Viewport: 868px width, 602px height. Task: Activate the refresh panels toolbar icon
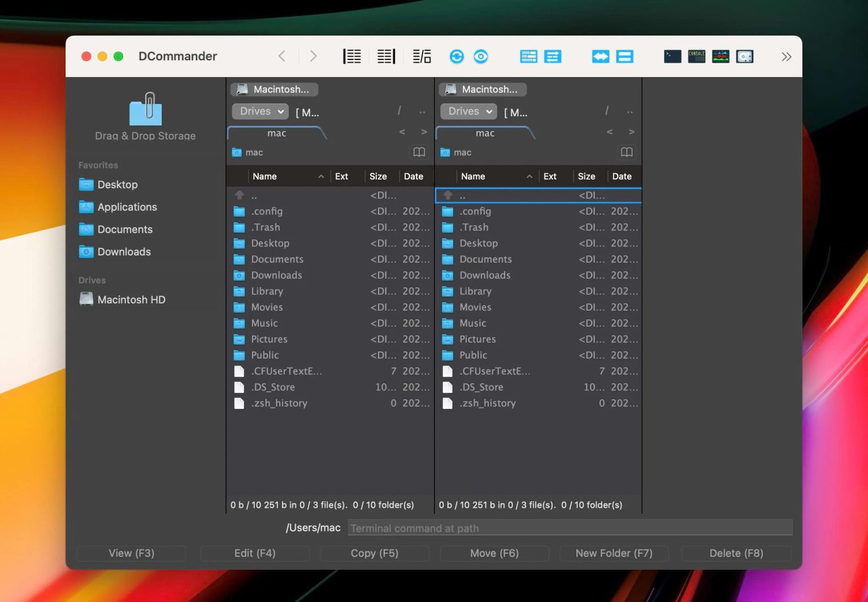(457, 56)
